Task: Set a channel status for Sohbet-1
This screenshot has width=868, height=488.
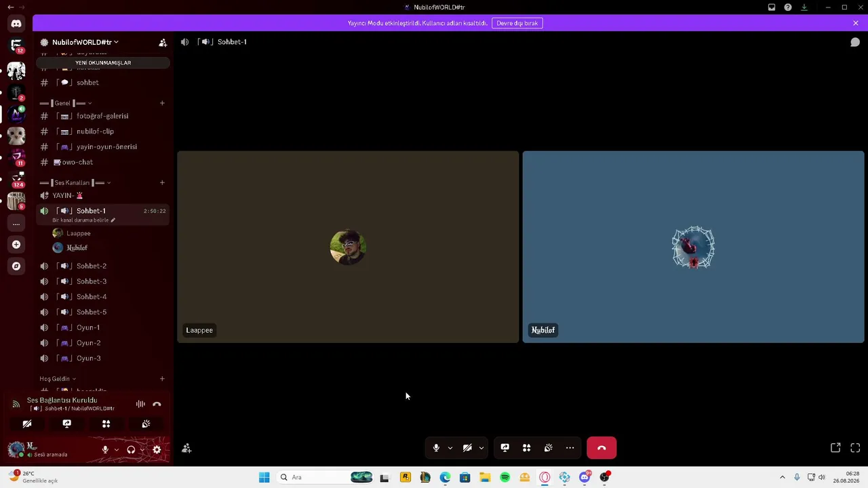Action: coord(84,220)
